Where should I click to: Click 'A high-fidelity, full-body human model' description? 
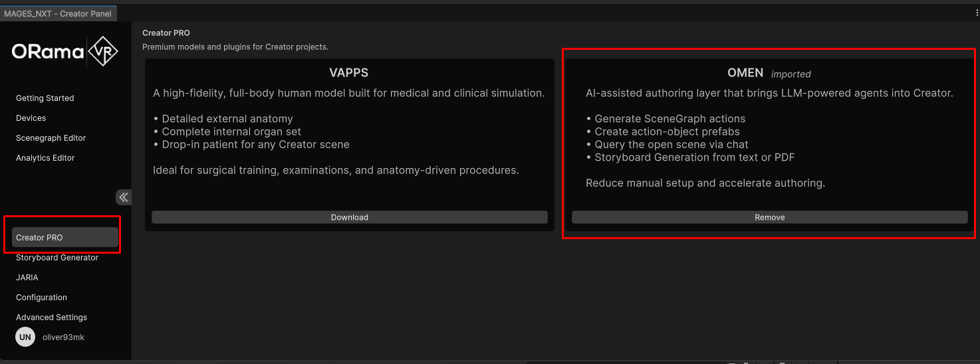pos(349,93)
